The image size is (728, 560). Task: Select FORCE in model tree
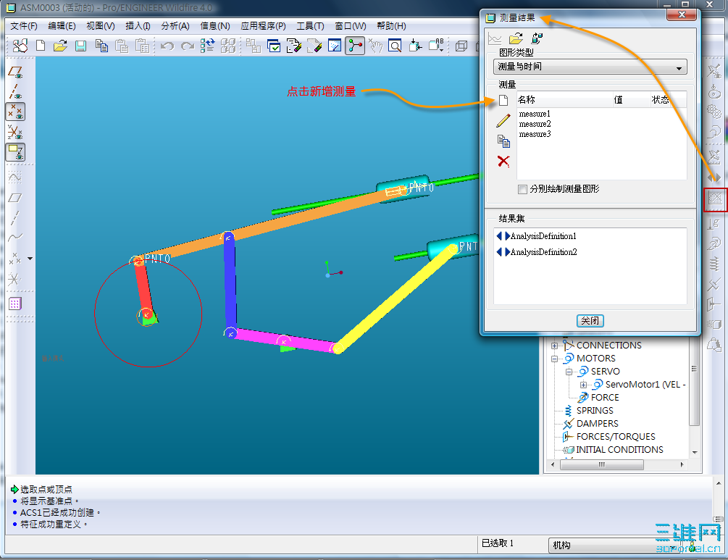tap(605, 398)
